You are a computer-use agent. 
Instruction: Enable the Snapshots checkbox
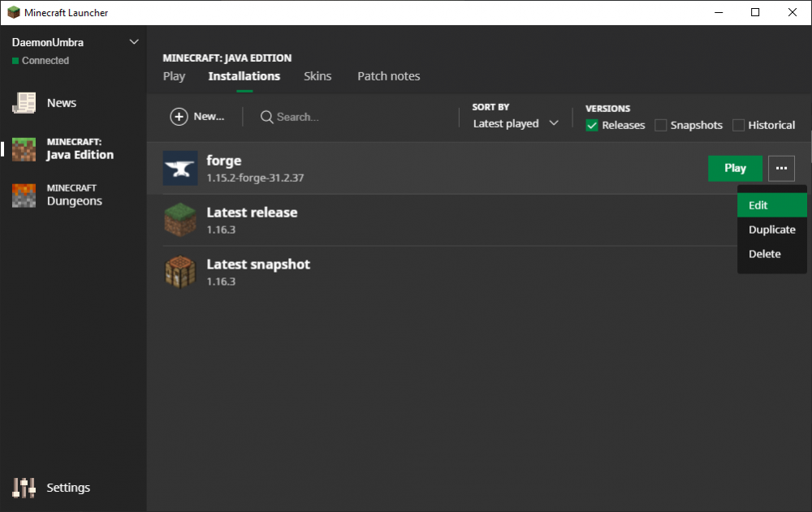click(x=661, y=125)
